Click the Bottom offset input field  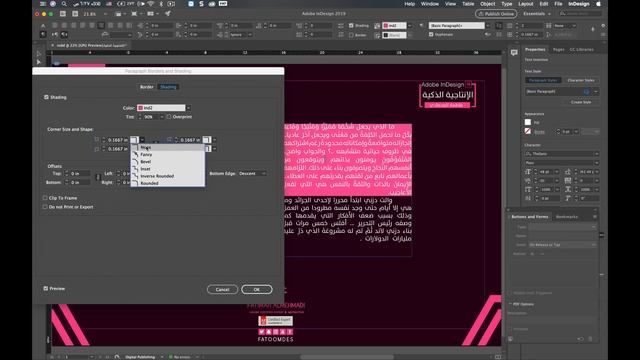pyautogui.click(x=80, y=182)
